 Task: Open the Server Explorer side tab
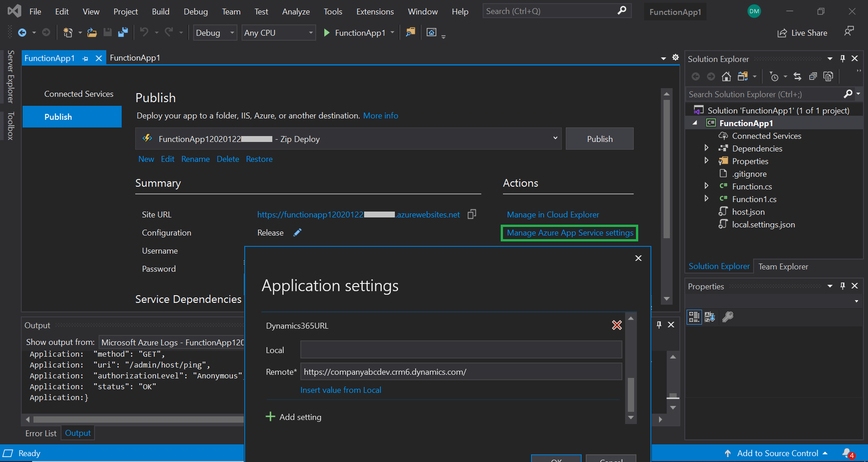click(10, 77)
